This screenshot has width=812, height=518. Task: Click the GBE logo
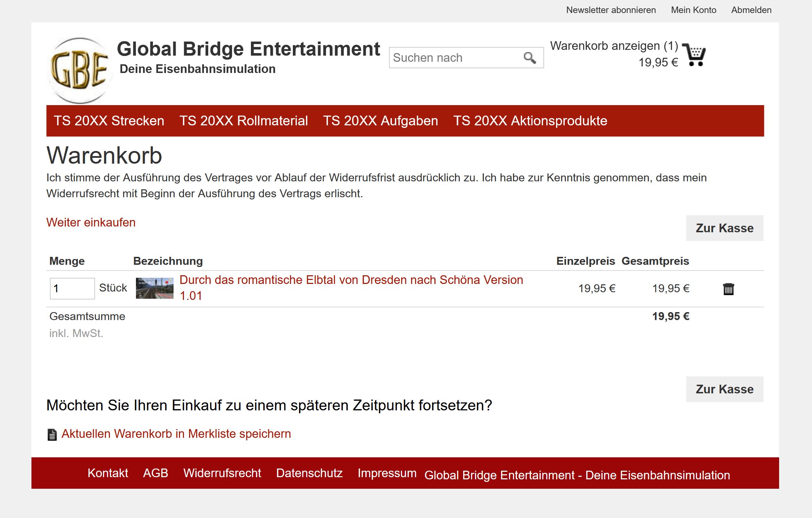pyautogui.click(x=79, y=70)
